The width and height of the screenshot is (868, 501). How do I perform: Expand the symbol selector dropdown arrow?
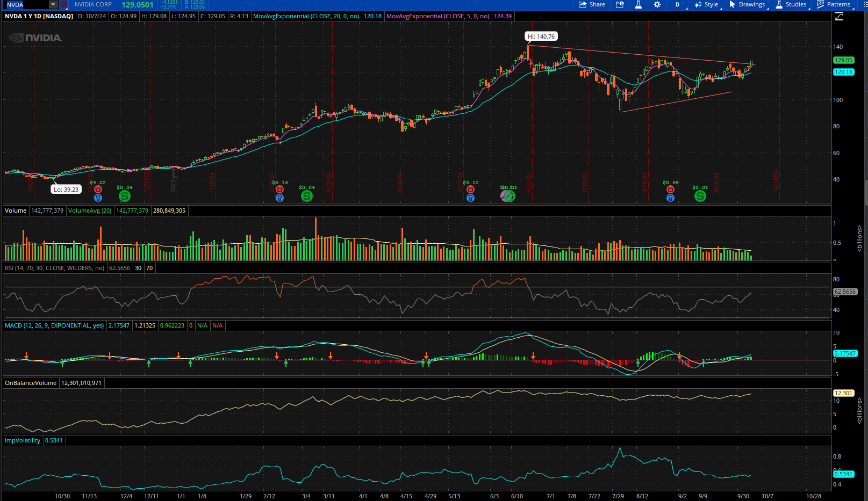[x=53, y=4]
